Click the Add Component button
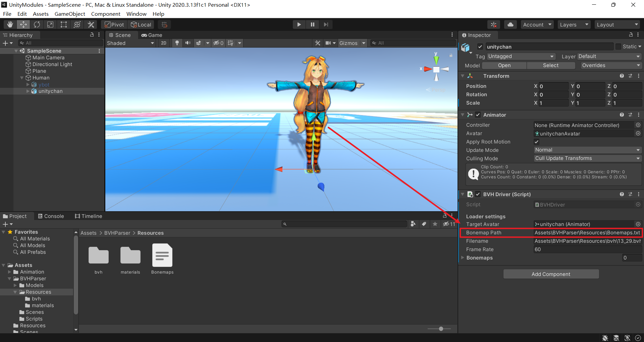This screenshot has height=342, width=644. pyautogui.click(x=551, y=274)
